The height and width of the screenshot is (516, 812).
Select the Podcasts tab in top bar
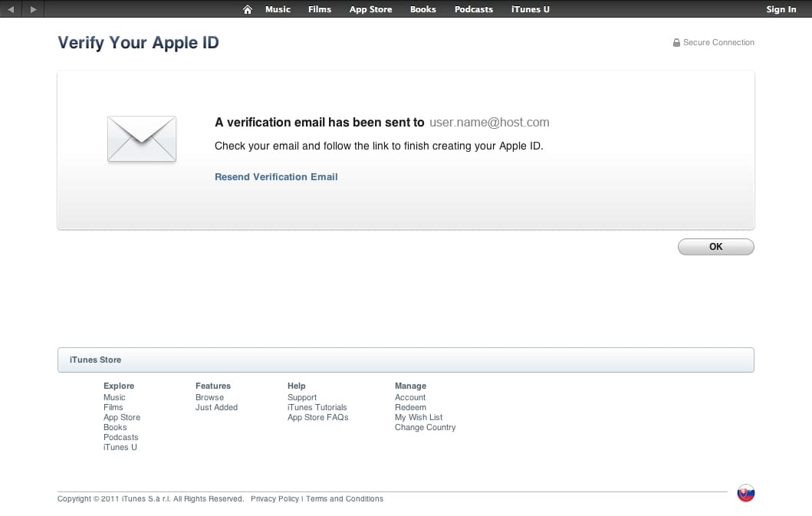click(474, 9)
